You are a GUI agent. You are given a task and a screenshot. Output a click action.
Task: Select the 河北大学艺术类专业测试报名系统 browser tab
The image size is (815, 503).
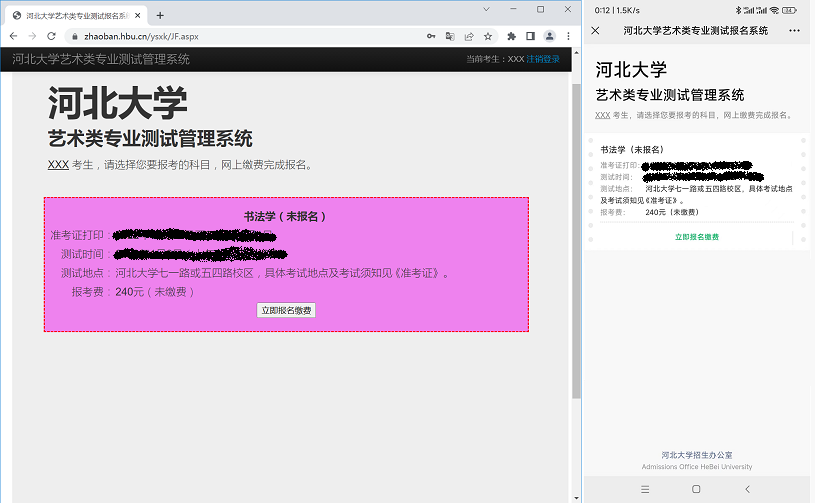coord(76,16)
